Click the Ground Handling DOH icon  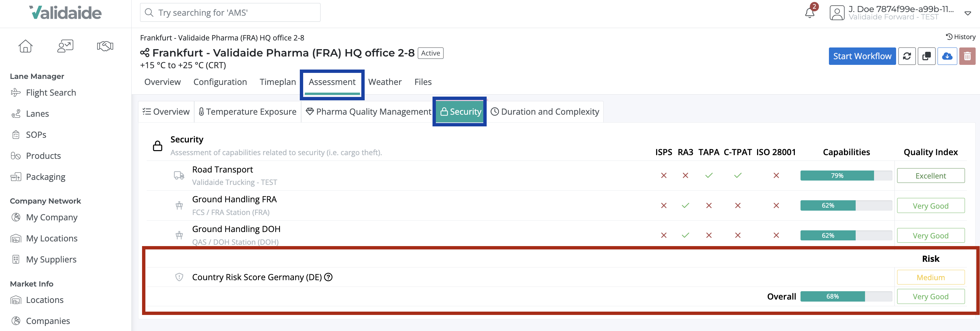pyautogui.click(x=179, y=235)
